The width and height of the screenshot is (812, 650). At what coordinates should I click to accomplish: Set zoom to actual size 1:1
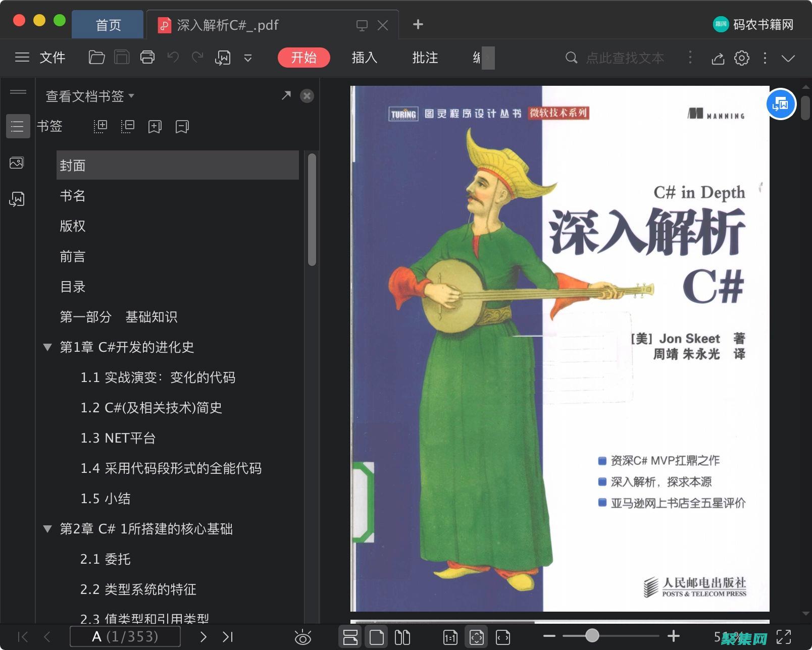[449, 636]
